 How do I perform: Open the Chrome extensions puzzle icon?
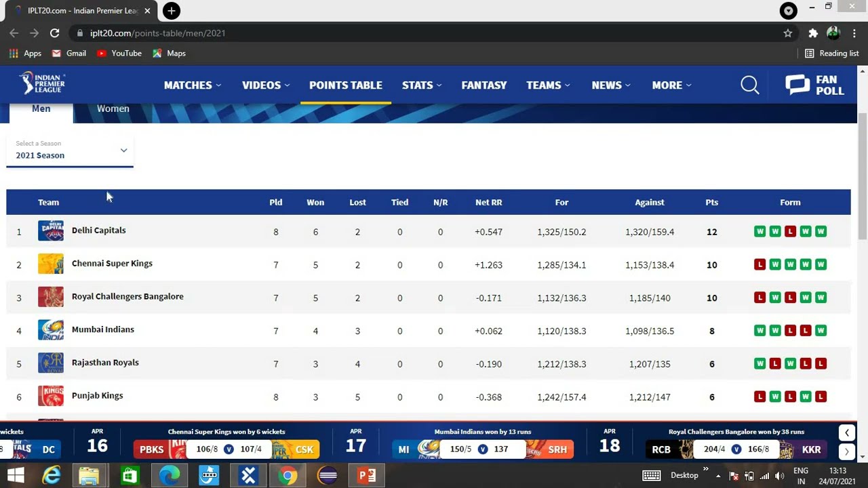point(813,33)
